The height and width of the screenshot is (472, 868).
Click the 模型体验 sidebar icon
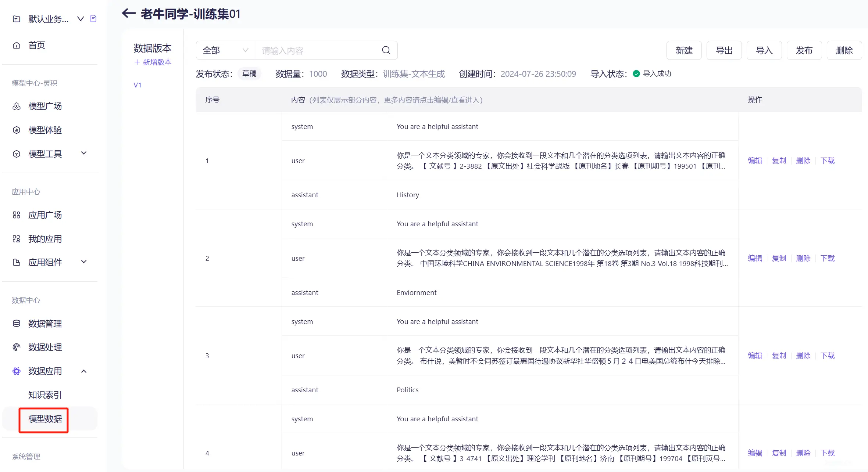click(17, 130)
